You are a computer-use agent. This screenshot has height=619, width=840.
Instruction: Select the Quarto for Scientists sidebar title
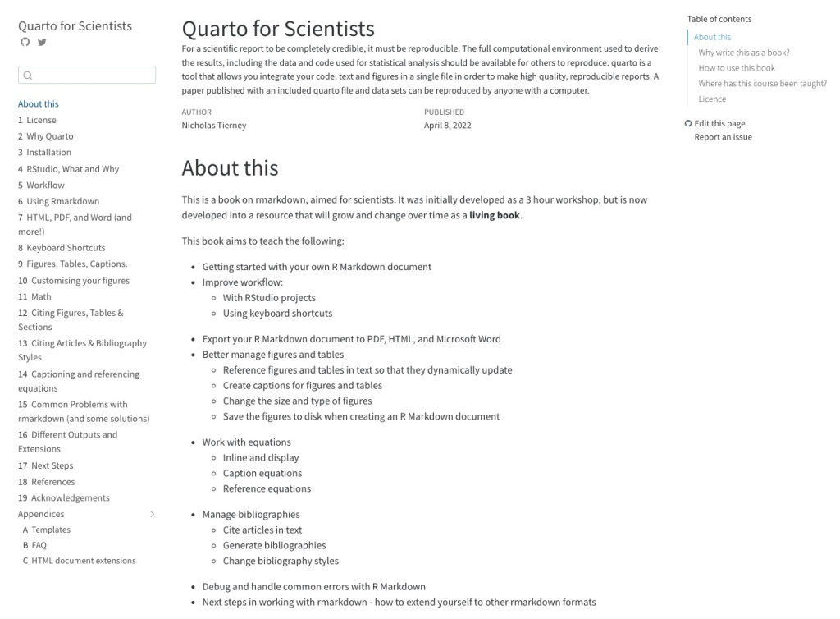tap(75, 25)
